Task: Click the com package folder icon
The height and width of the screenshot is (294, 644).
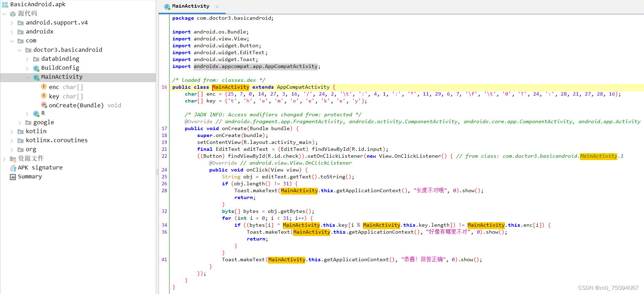Action: pyautogui.click(x=21, y=41)
